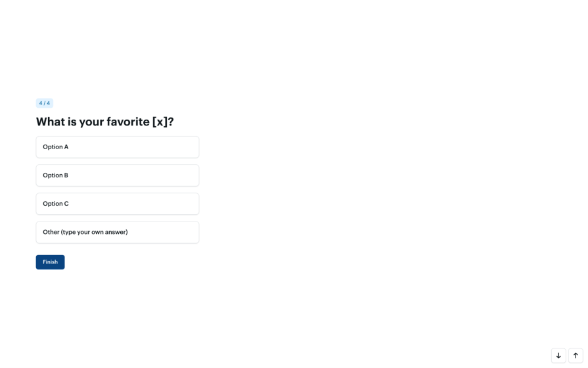Go to next question using down arrow
This screenshot has width=588, height=368.
click(x=558, y=356)
